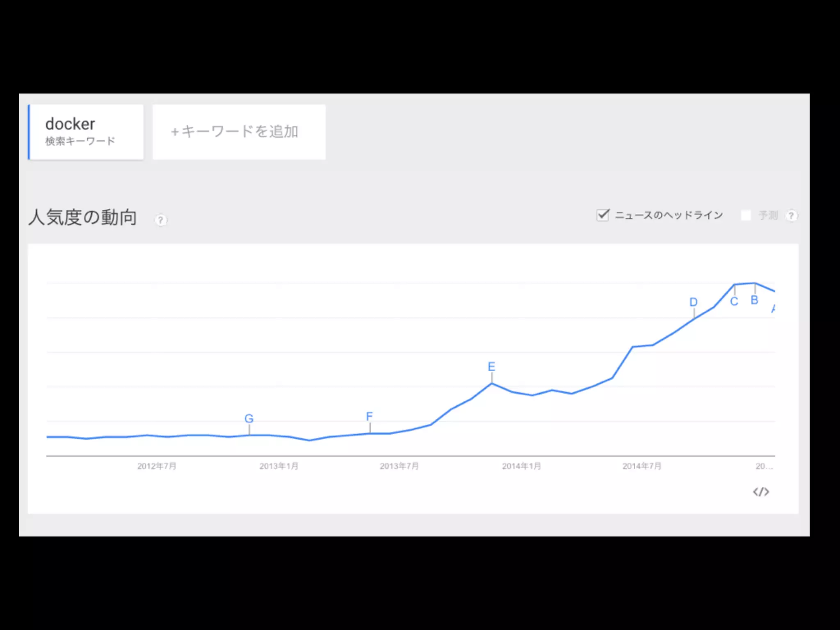Click the 人気度の動向 section heading
The height and width of the screenshot is (630, 840).
coord(82,217)
